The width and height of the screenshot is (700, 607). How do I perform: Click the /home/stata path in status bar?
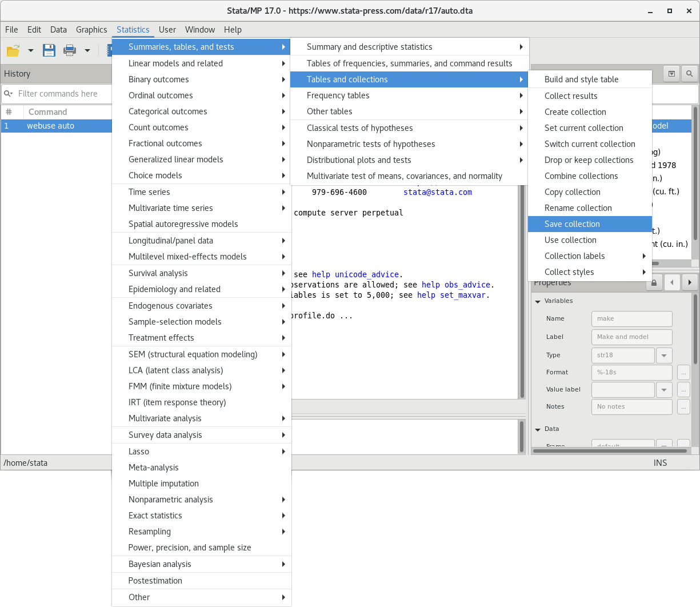(x=26, y=463)
